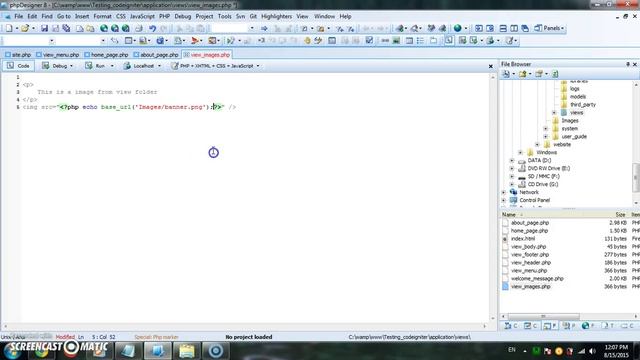Open the Tools menu
The width and height of the screenshot is (640, 360).
pos(224,16)
